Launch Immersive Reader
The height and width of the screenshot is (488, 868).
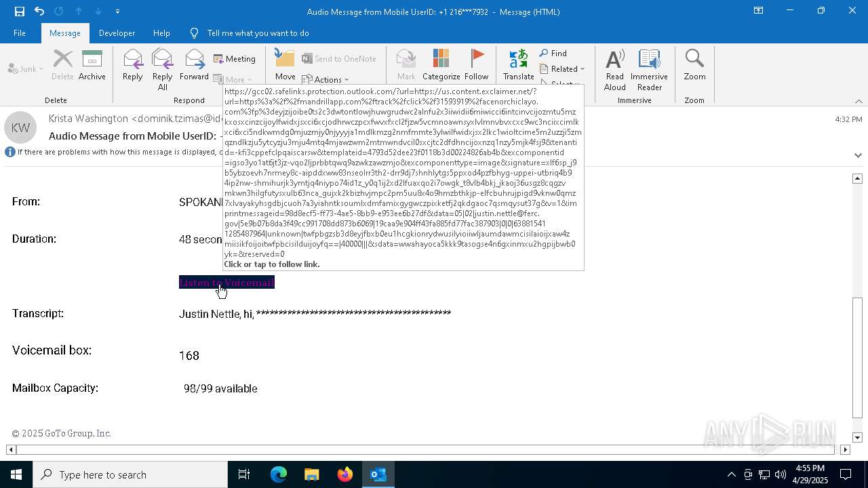(x=649, y=70)
